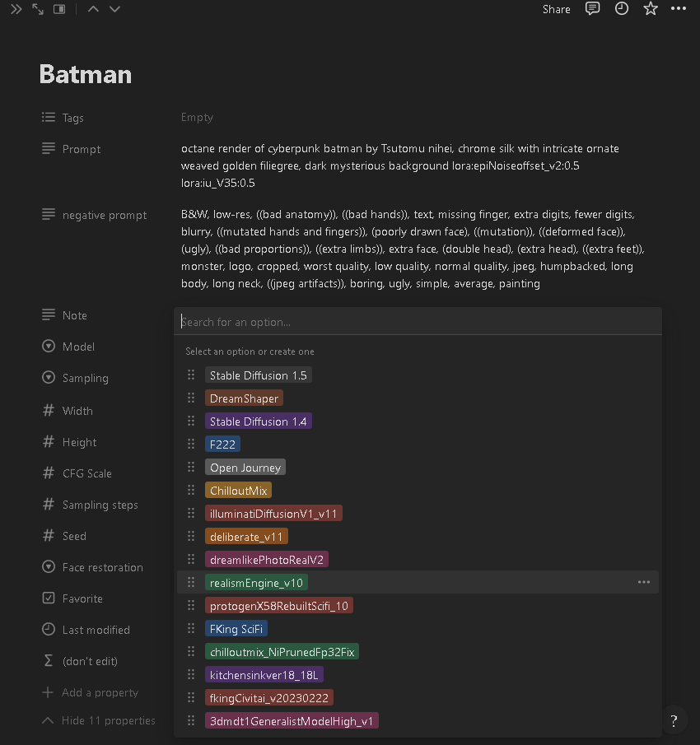Screen dimensions: 700x745
Task: Open the three-dot menu beside realismEngine_v10
Action: pyautogui.click(x=644, y=582)
